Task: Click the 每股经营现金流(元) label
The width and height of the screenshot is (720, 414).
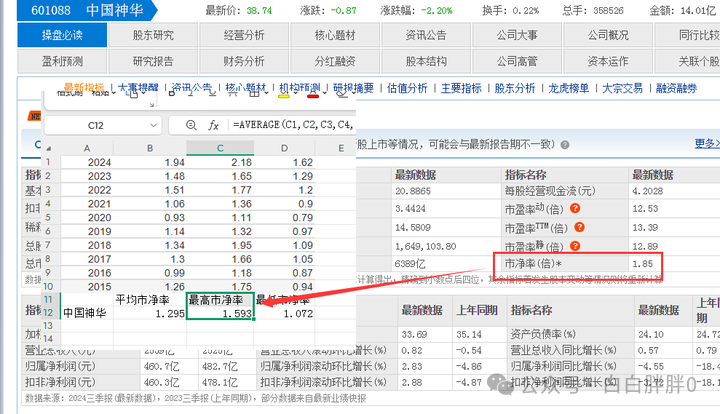Action: 550,191
